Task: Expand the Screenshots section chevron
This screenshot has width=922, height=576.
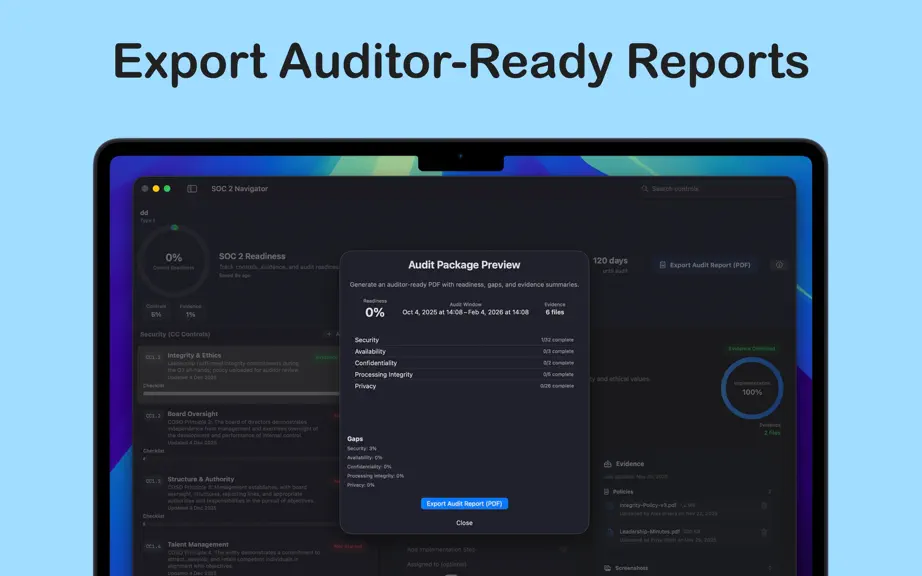Action: (x=769, y=568)
